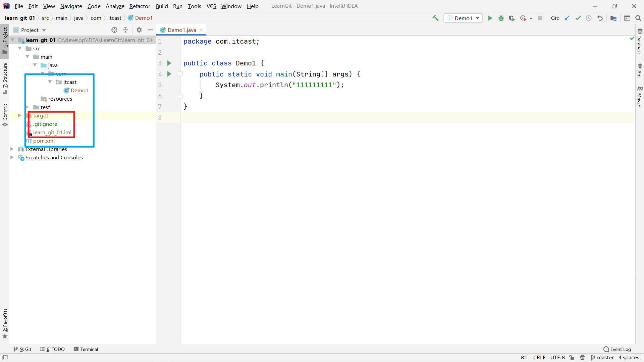Open the VCS menu
Screen dimensions: 644x362
pos(211,6)
